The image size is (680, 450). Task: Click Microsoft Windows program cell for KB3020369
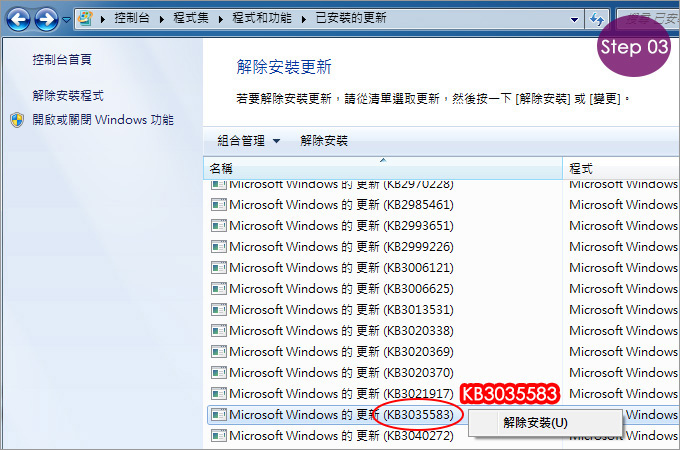[x=624, y=352]
